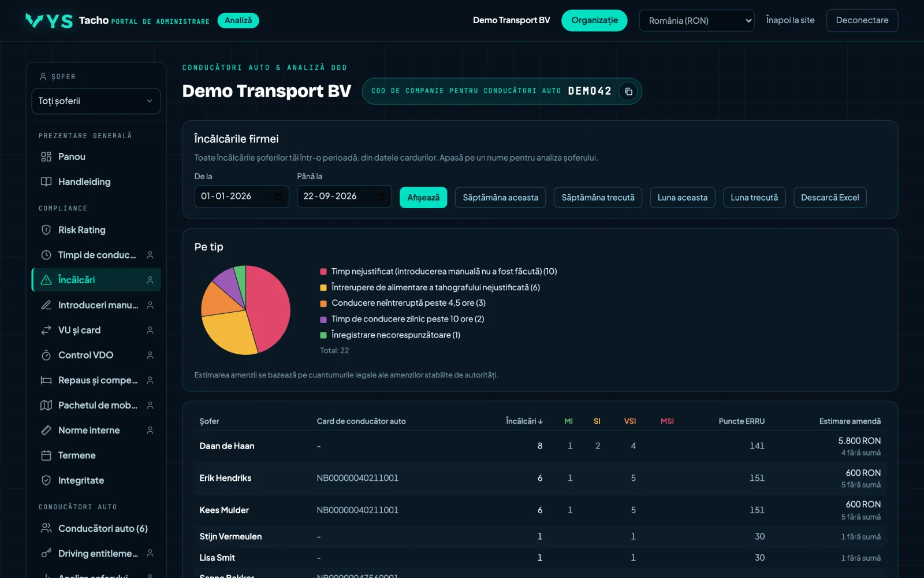The width and height of the screenshot is (924, 578).
Task: Expand the Toți șoferii driver dropdown
Action: point(96,101)
